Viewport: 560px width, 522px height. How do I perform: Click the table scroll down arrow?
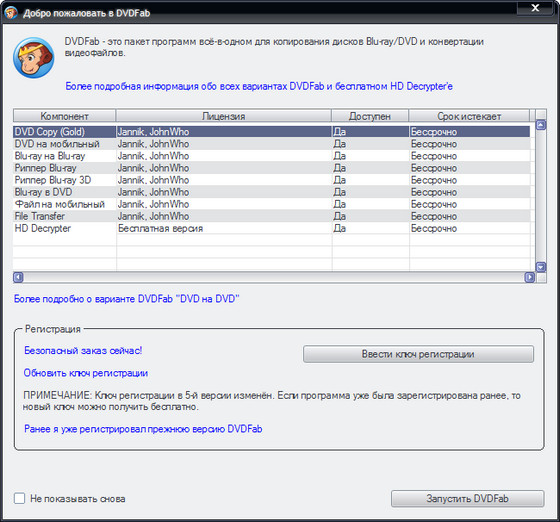[541, 267]
